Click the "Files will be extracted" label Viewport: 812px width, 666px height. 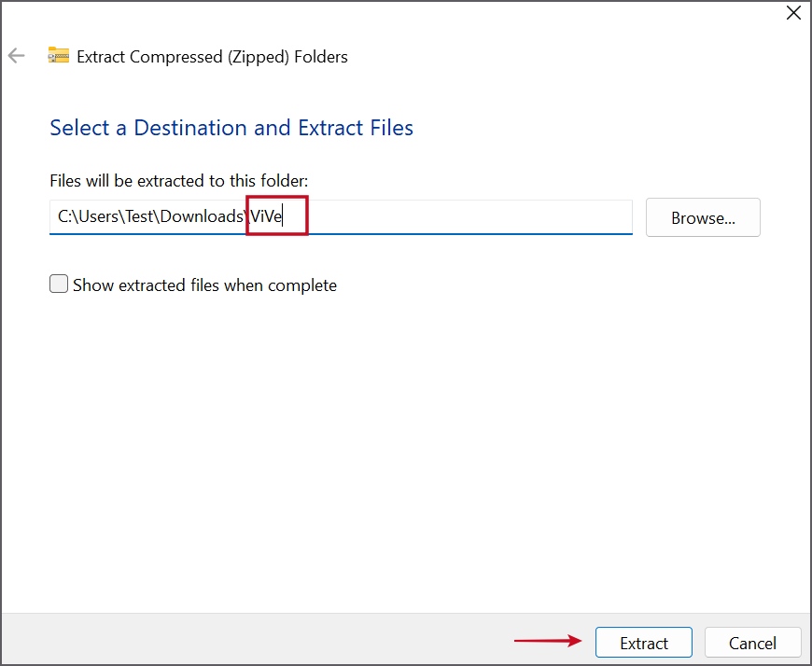pyautogui.click(x=178, y=180)
